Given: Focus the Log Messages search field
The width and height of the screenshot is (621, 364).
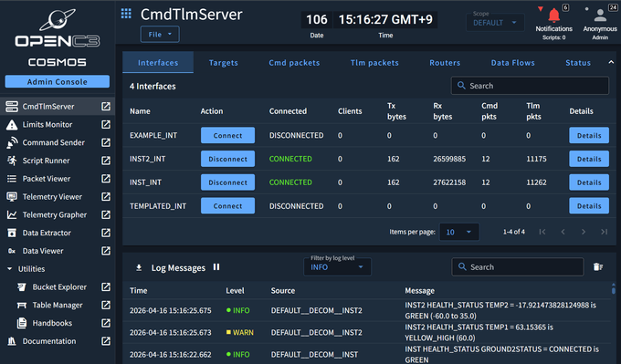Looking at the screenshot, I should tap(518, 267).
